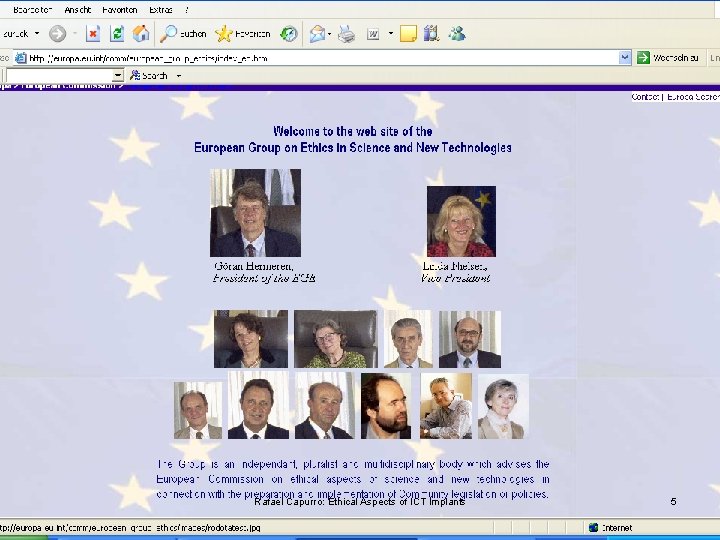The height and width of the screenshot is (540, 720).
Task: Click the gray-haired man photo in middle row
Action: click(408, 339)
